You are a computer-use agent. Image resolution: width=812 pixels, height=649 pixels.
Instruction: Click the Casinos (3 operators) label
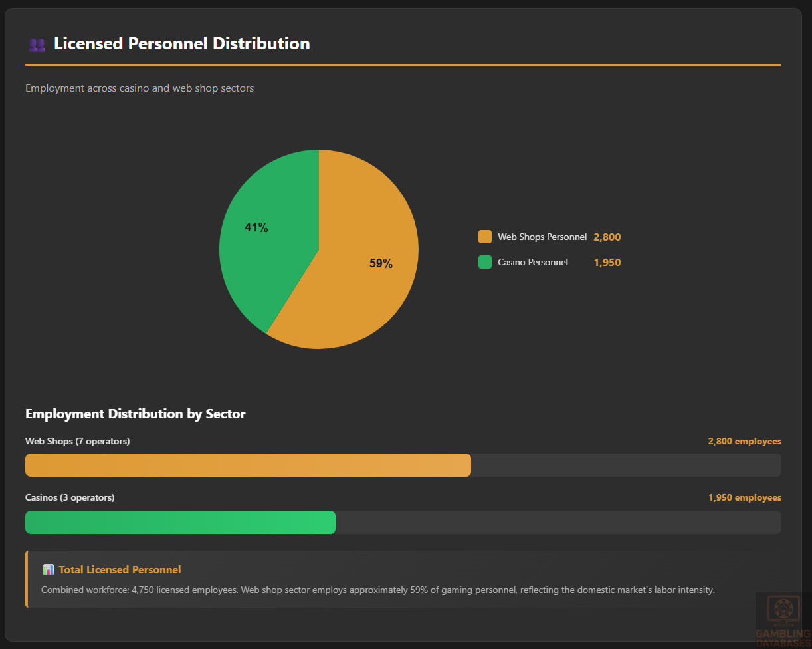[x=70, y=497]
